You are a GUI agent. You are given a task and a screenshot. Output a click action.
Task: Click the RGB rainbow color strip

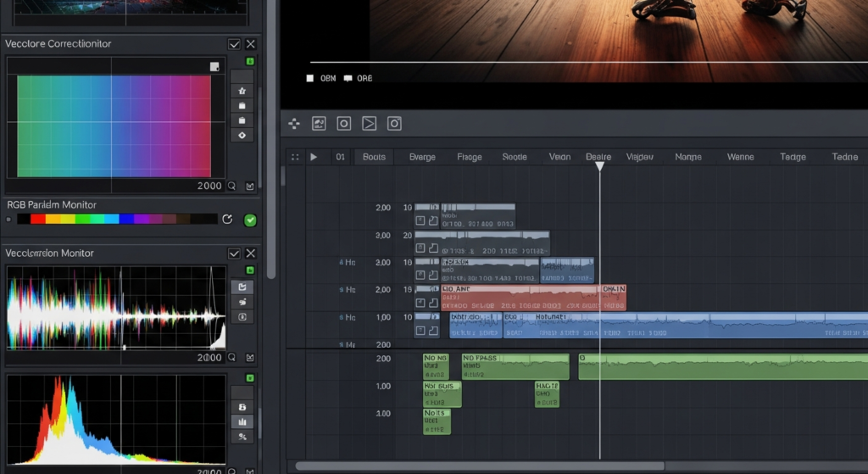click(x=117, y=220)
